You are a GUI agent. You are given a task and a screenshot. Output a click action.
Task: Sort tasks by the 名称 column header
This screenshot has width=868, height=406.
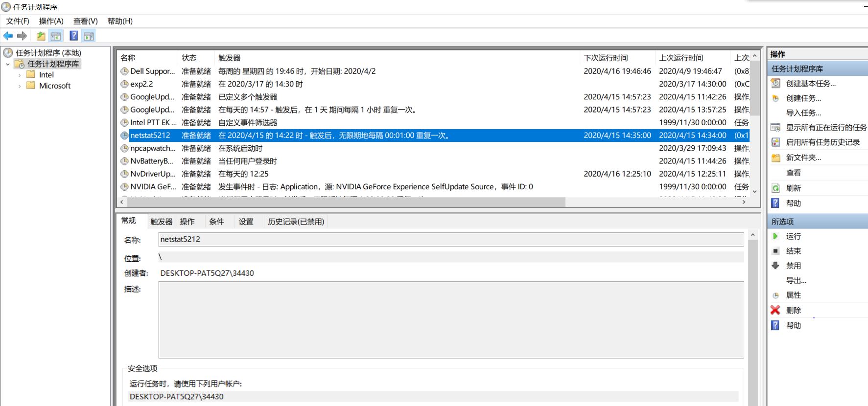coord(148,58)
